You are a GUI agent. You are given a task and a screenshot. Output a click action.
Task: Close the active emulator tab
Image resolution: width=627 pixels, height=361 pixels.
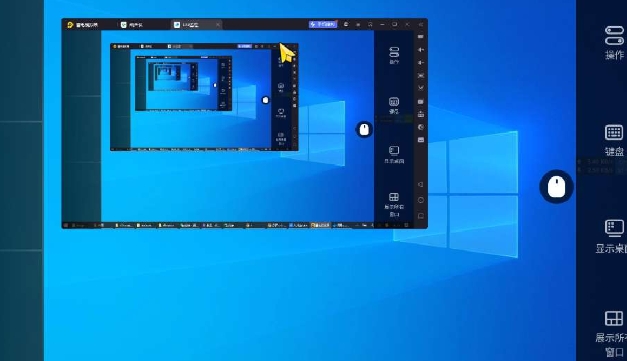click(x=218, y=25)
